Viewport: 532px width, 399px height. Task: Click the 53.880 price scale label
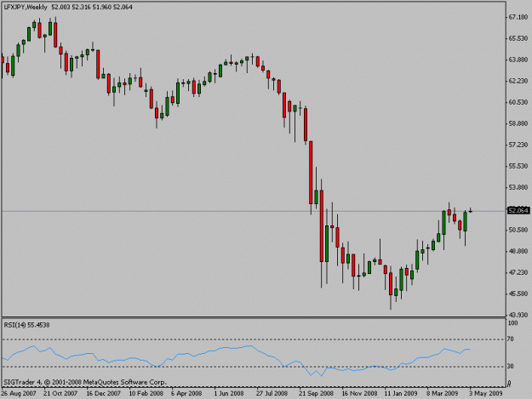518,187
